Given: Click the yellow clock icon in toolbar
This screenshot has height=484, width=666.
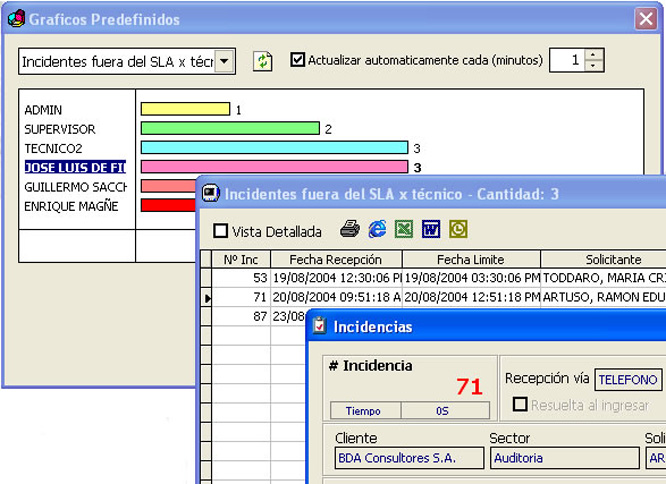Looking at the screenshot, I should [458, 230].
